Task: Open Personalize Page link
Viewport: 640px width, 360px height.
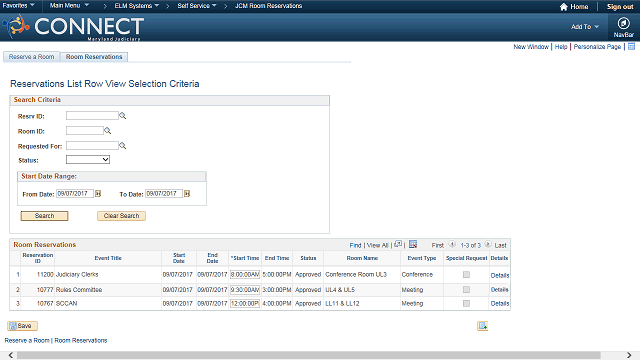Action: [597, 47]
